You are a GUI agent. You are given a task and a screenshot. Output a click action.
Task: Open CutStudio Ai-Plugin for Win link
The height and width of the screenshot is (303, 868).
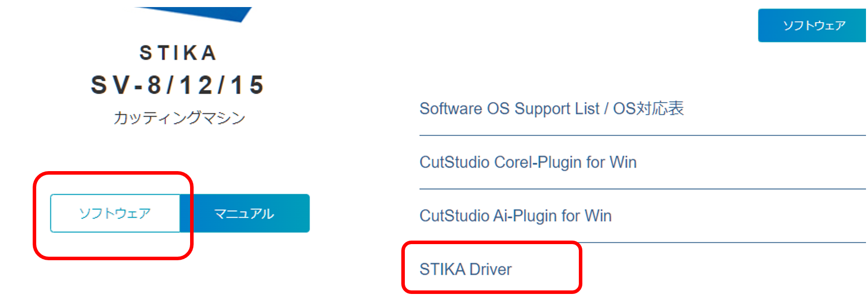tap(515, 216)
